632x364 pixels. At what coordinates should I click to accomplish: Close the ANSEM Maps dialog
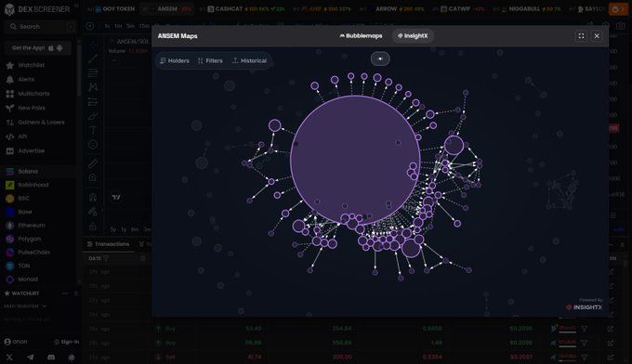(x=597, y=36)
